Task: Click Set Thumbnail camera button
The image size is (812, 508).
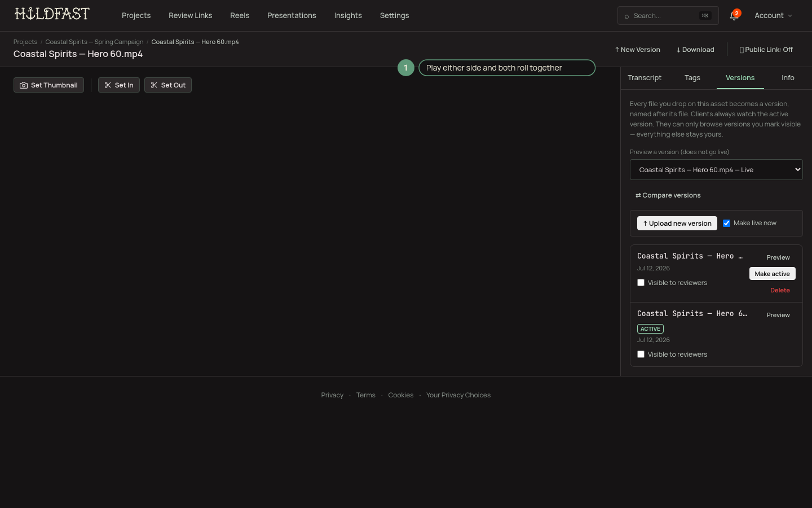Action: (x=48, y=85)
